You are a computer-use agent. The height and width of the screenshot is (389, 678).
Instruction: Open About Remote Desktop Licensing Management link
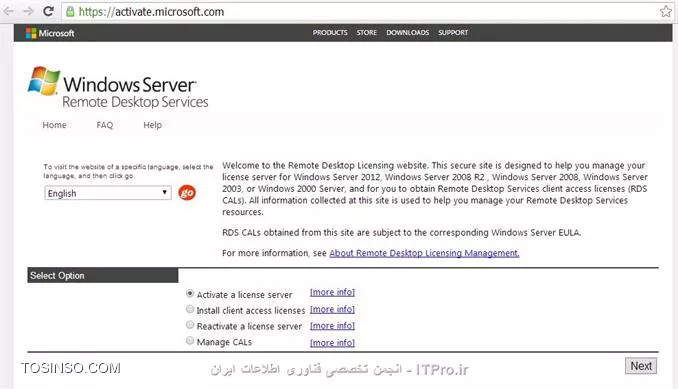(424, 253)
